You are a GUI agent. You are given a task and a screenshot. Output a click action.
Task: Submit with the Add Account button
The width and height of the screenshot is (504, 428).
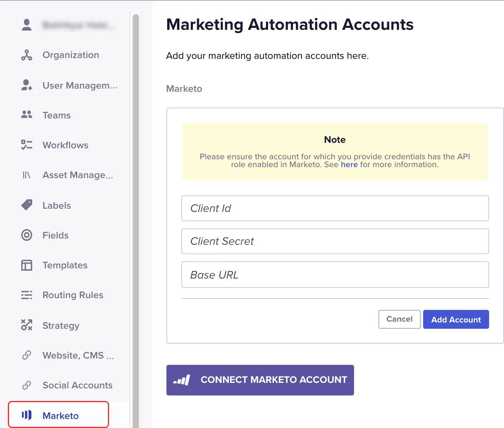coord(456,319)
